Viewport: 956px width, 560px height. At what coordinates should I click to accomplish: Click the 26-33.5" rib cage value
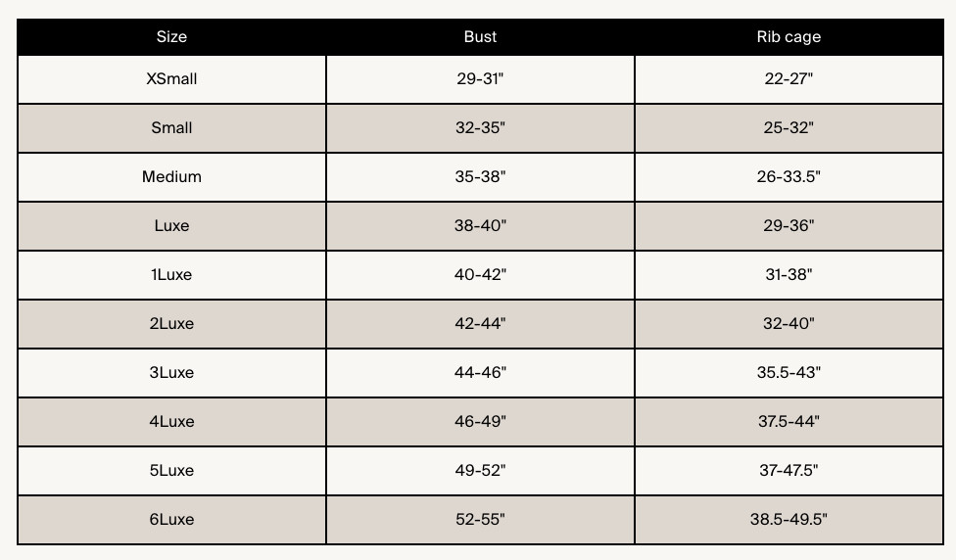pyautogui.click(x=789, y=177)
